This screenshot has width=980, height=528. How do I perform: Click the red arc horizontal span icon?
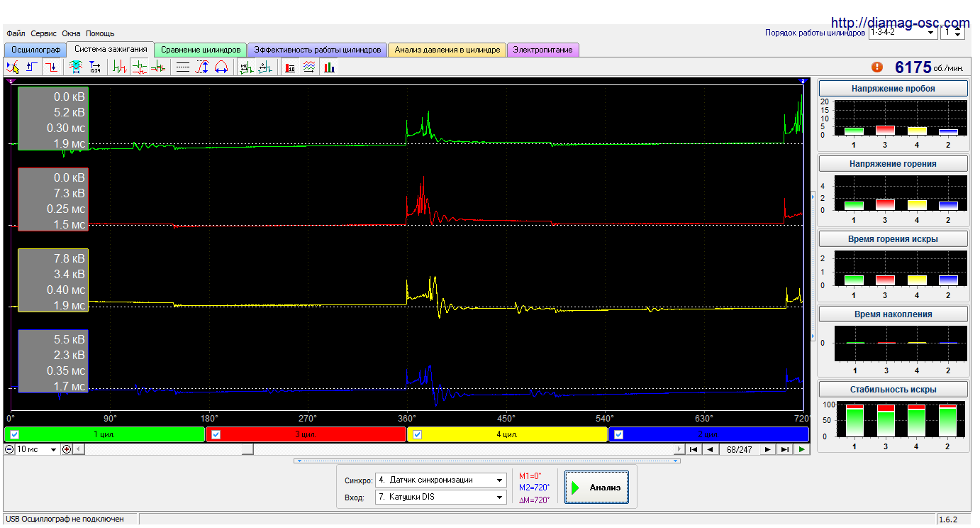tap(221, 67)
